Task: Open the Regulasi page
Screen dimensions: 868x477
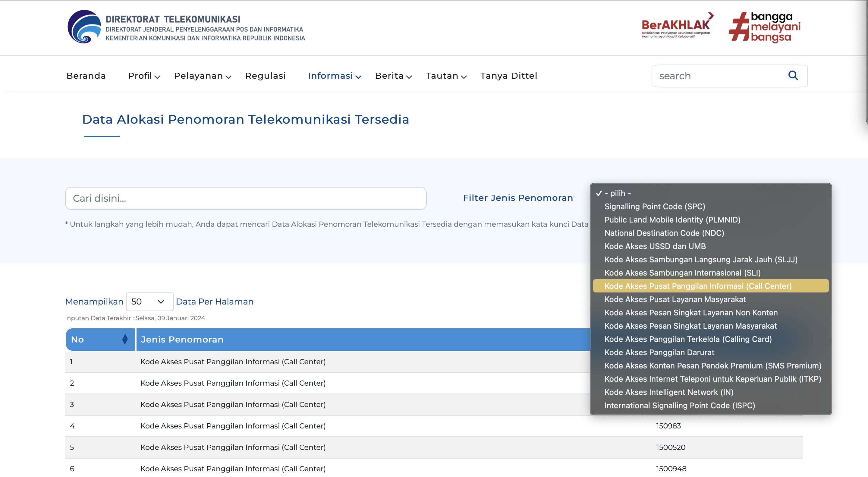Action: [x=265, y=76]
